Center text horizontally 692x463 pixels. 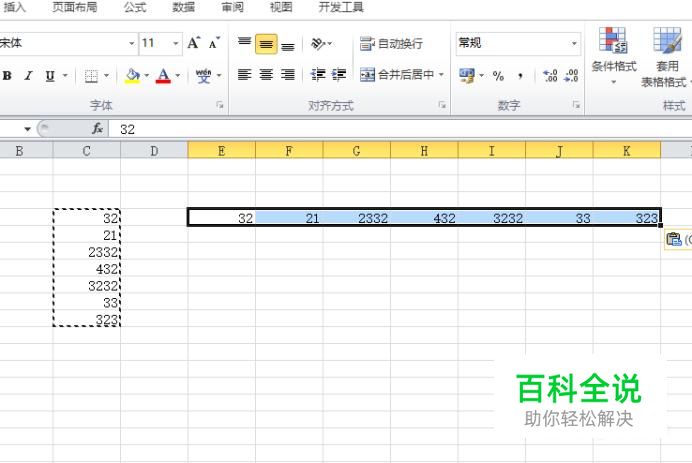click(266, 74)
